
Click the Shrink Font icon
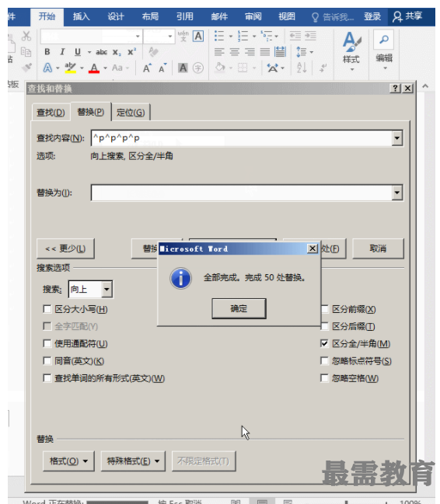coord(162,68)
